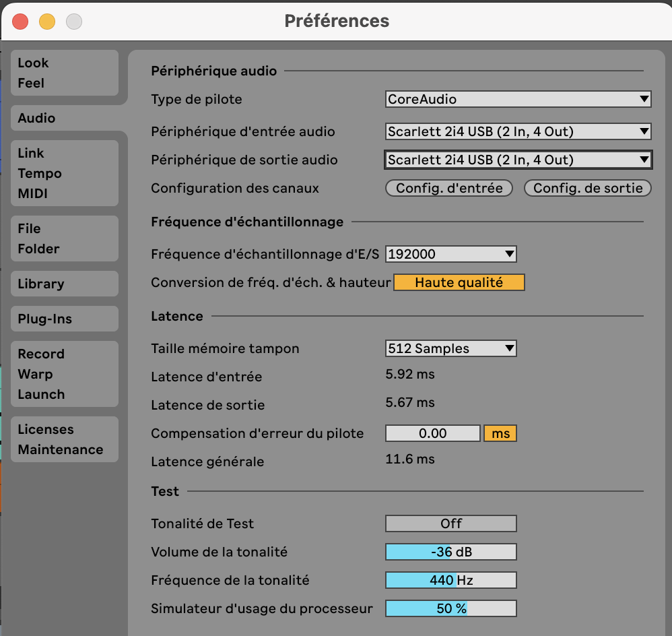Change the 192000 sample rate dropdown
672x636 pixels.
click(450, 254)
